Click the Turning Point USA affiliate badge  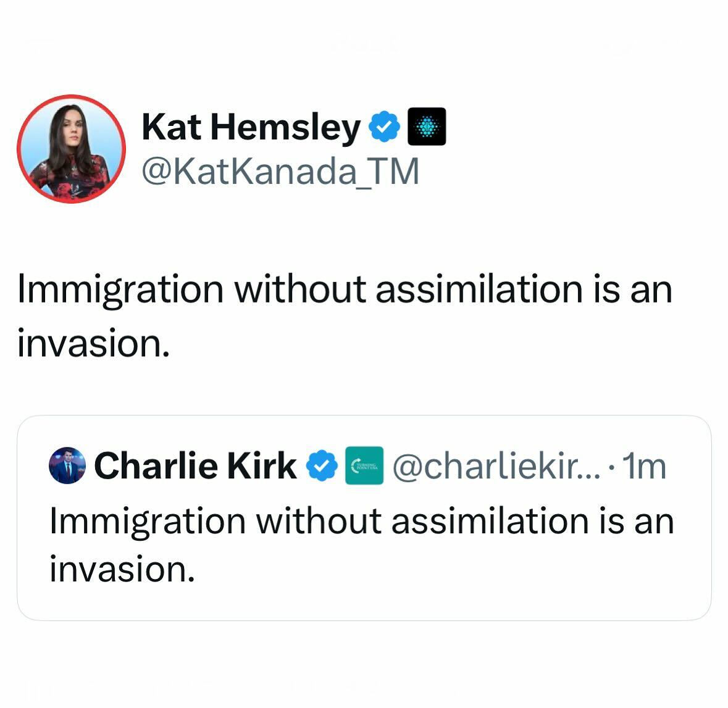pyautogui.click(x=364, y=466)
